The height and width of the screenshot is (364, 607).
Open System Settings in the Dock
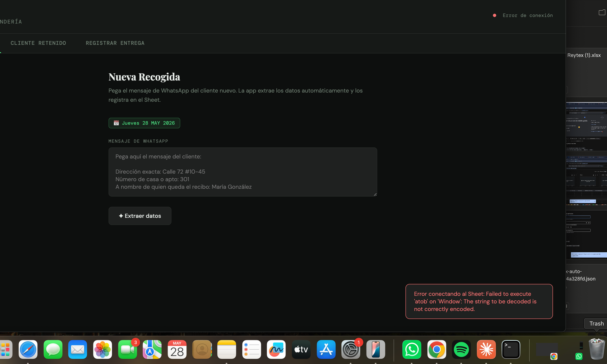351,349
